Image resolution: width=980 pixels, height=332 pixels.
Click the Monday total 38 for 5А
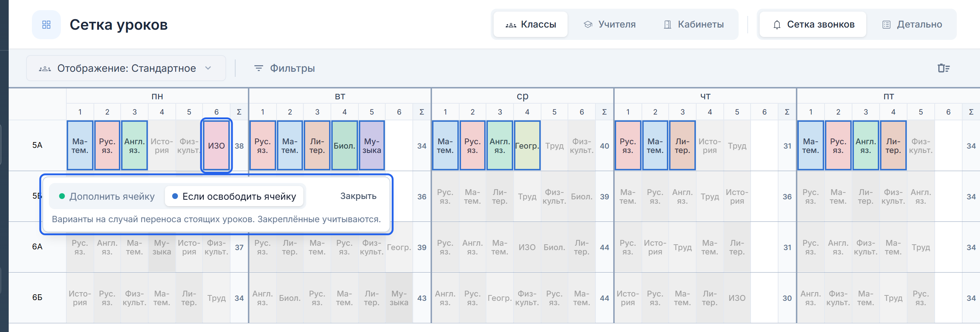pos(239,146)
